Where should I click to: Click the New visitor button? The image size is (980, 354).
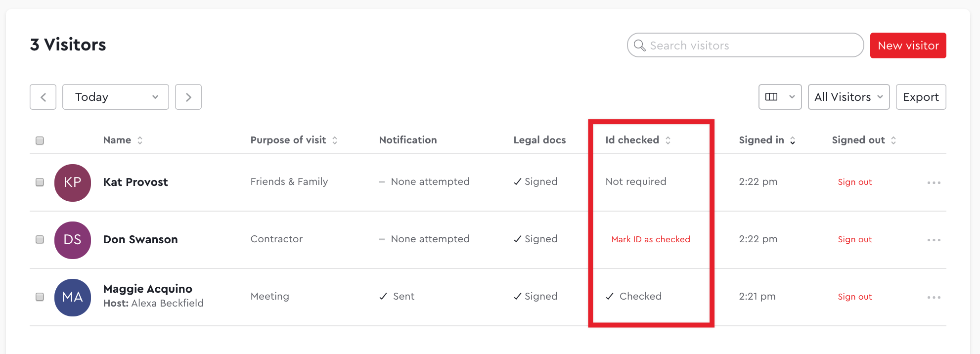[x=908, y=45]
